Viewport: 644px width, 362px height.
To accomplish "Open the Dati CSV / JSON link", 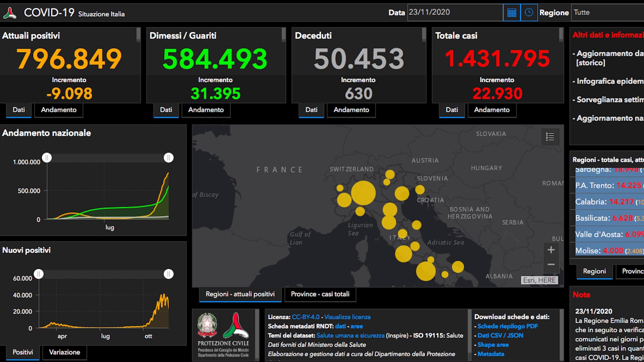I will coord(500,335).
